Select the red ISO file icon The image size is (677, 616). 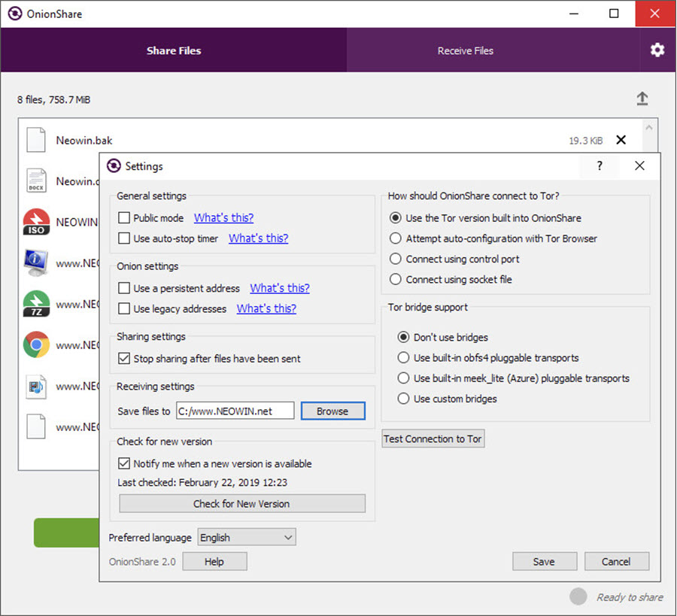(x=36, y=222)
